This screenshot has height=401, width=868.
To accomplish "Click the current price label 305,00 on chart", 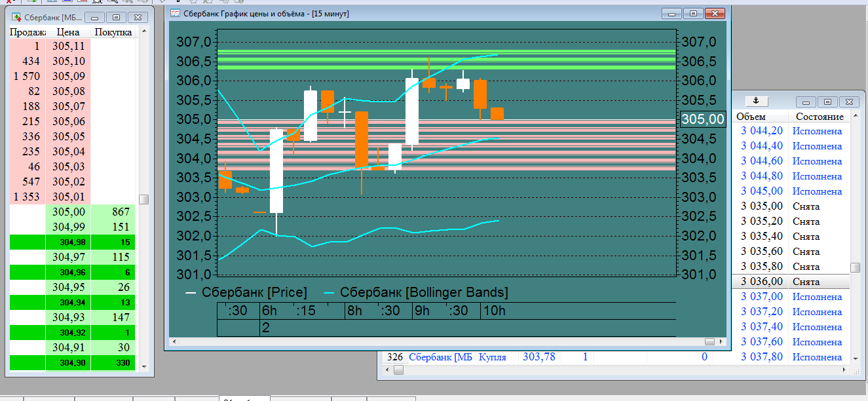I will coord(703,119).
